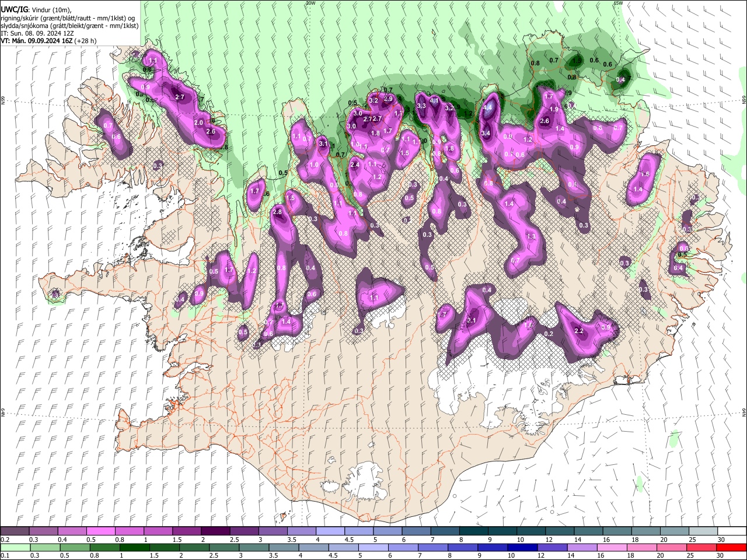747x560 pixels.
Task: Click the 25–30 light grey sleet legend swatch
Action: tap(703, 531)
